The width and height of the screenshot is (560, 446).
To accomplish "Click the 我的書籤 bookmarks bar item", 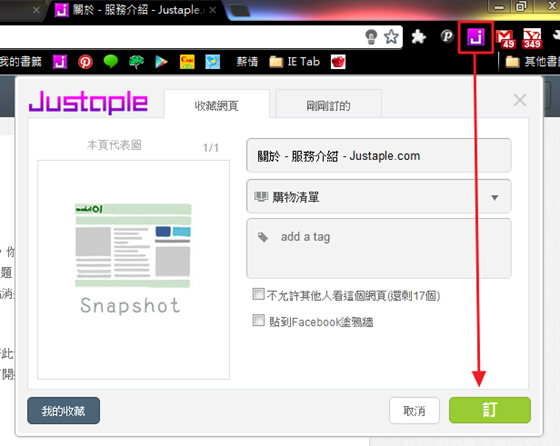I will [x=20, y=62].
